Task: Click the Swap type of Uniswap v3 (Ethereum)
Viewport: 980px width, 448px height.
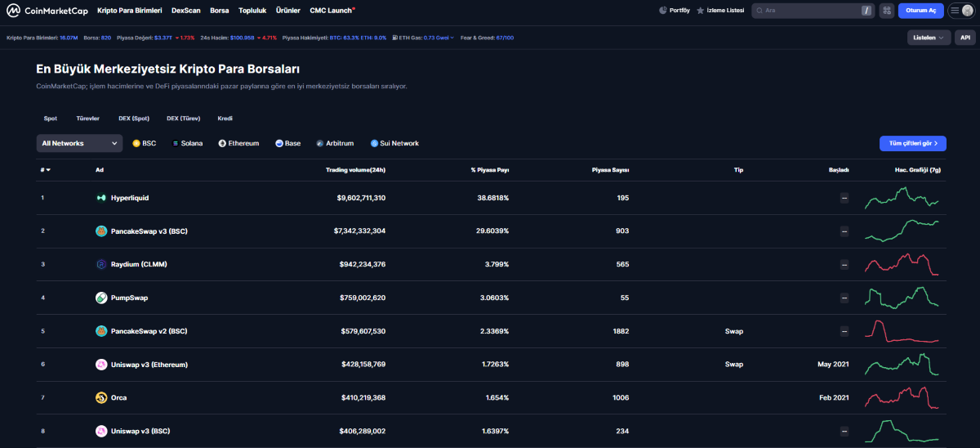Action: (734, 365)
